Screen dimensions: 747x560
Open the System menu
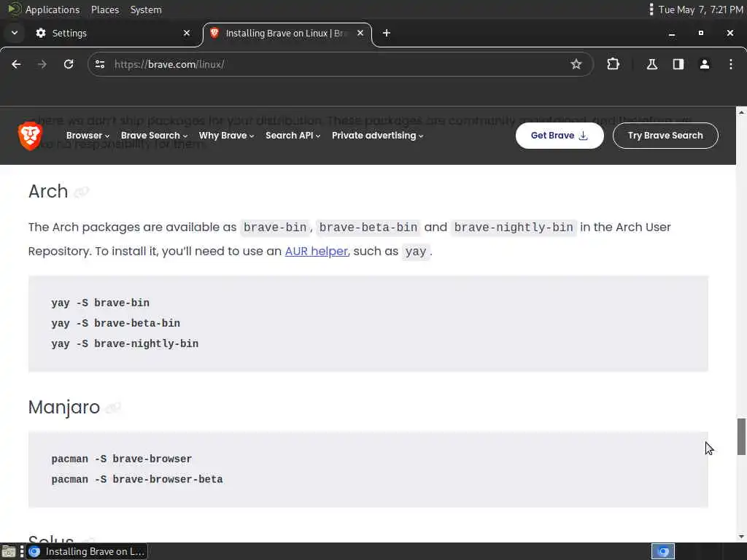pyautogui.click(x=146, y=9)
